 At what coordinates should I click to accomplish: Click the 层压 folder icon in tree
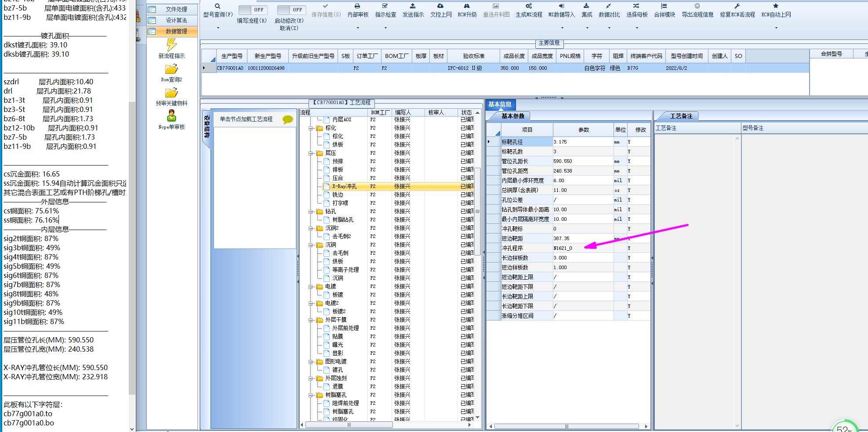tap(320, 153)
